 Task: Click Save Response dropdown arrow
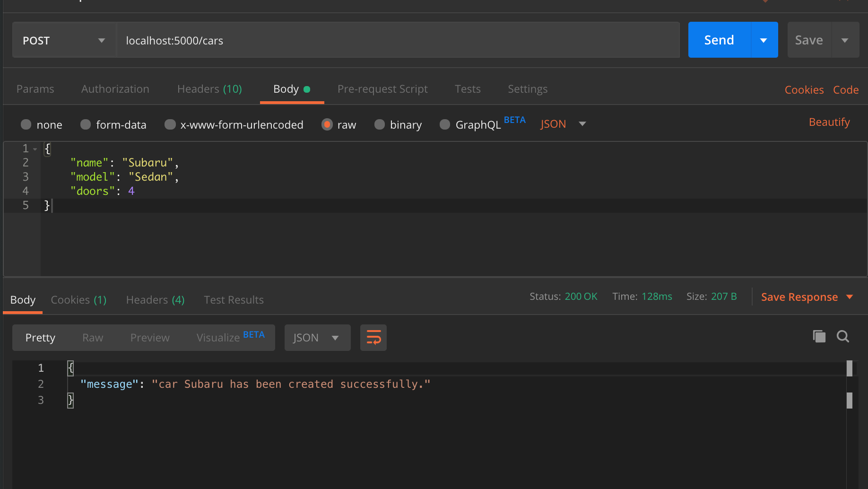point(850,297)
